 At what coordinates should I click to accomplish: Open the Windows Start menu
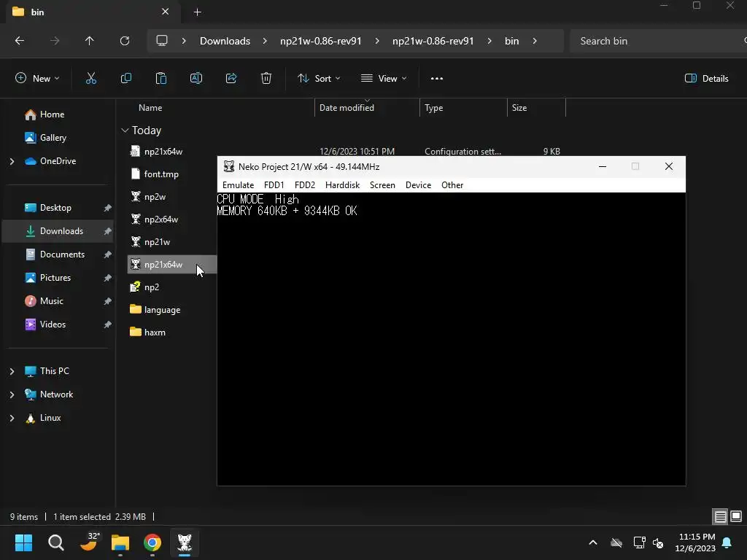tap(23, 542)
